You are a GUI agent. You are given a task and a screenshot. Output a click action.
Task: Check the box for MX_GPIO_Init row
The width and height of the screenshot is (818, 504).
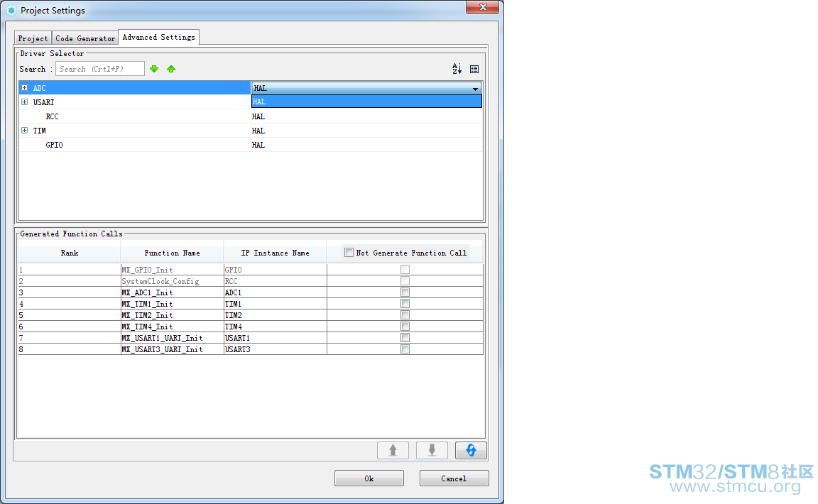pyautogui.click(x=405, y=269)
